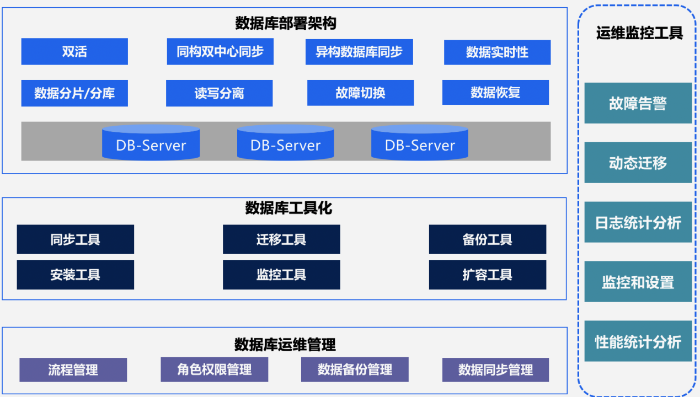This screenshot has height=397, width=700.
Task: Click the third DB-Server cylinder icon
Action: (420, 142)
